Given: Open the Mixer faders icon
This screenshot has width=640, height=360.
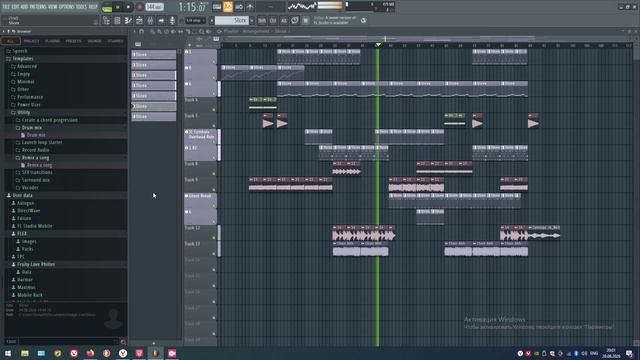Looking at the screenshot, I should (150, 20).
